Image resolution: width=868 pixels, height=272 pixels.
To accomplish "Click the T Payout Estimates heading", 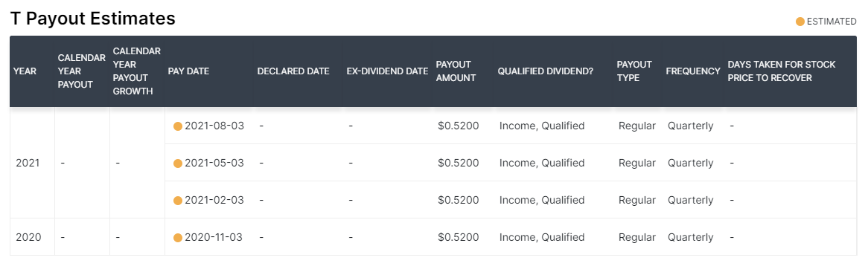I will (93, 19).
